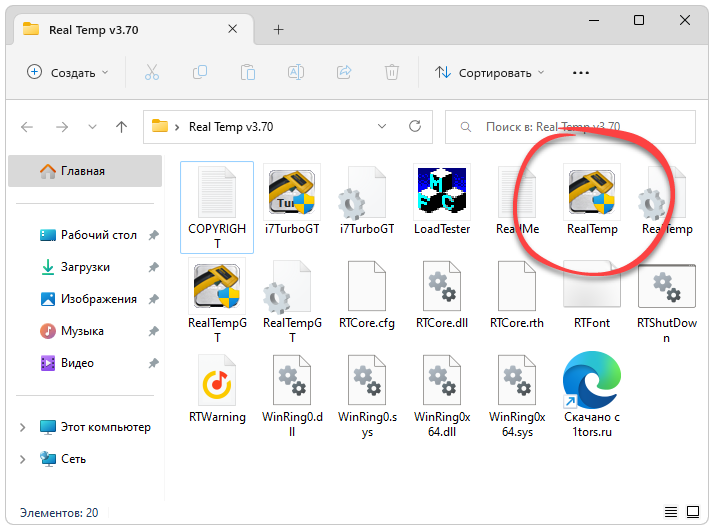Launch the RealTempGT application with shield
The height and width of the screenshot is (529, 711).
pos(217,301)
